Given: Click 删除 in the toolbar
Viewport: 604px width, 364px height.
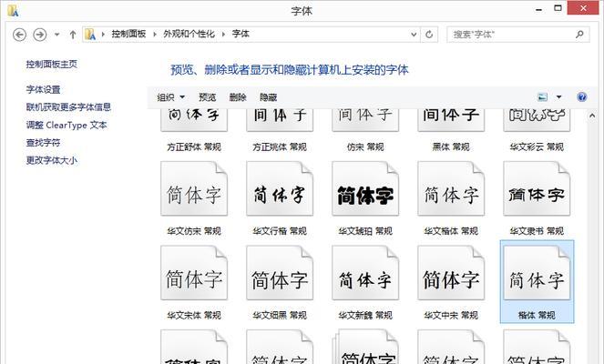Looking at the screenshot, I should pos(238,97).
